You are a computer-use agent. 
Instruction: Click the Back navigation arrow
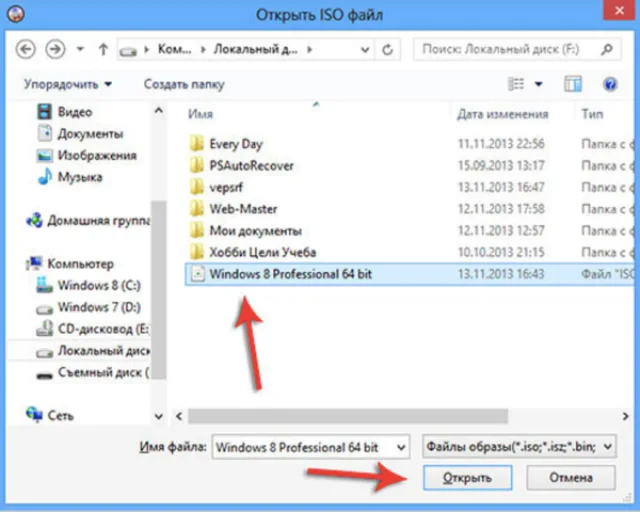(x=26, y=49)
